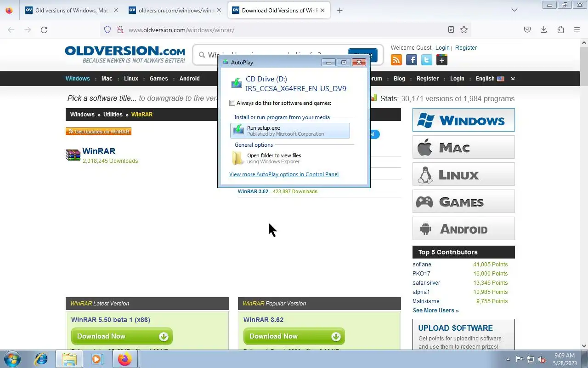Open contributor PKO17's profile

tap(421, 274)
